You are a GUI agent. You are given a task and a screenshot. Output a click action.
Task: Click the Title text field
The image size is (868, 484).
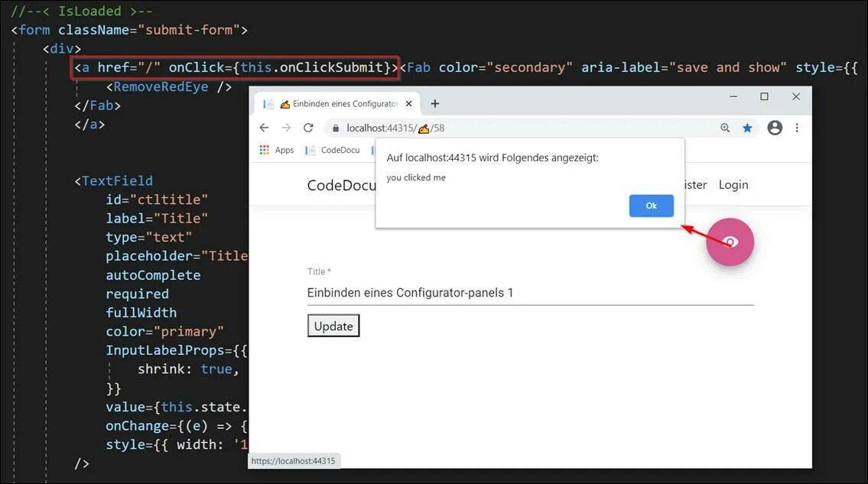[x=530, y=292]
